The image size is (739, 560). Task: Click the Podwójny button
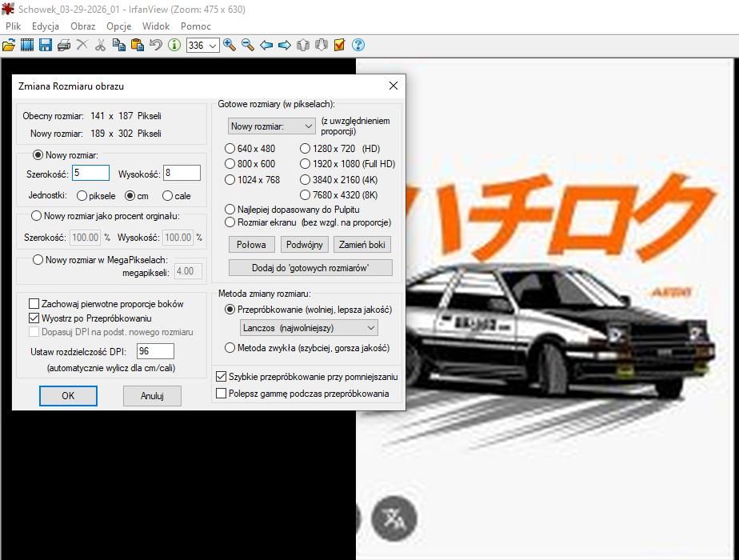pos(305,245)
